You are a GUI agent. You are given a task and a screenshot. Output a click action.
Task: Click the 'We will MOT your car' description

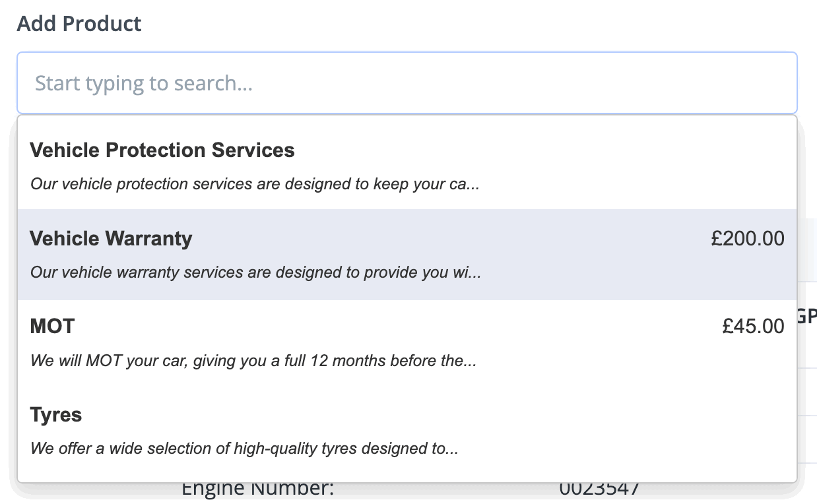[x=253, y=361]
